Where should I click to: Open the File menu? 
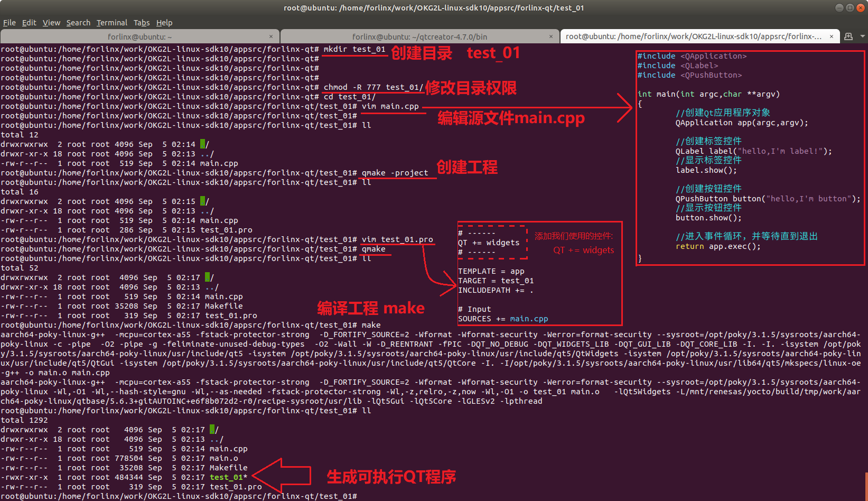pos(10,23)
